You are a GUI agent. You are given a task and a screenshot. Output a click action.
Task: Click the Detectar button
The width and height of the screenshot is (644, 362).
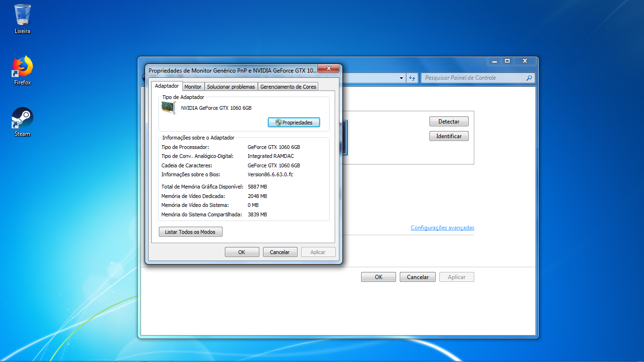click(x=449, y=122)
